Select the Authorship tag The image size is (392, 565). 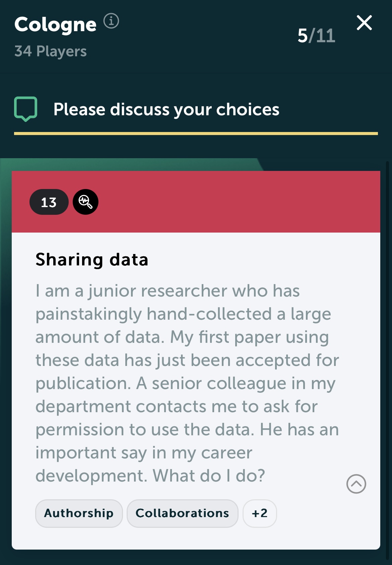coord(79,513)
